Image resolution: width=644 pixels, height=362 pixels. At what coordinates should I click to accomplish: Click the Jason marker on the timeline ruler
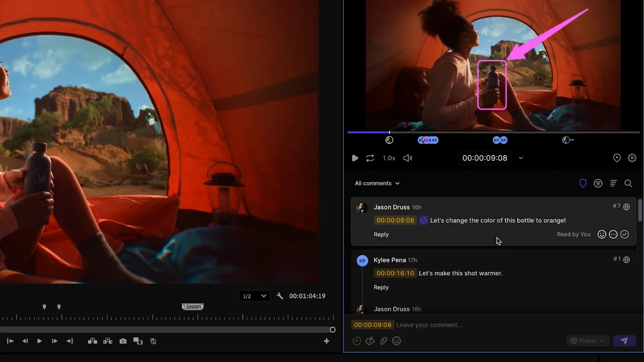pos(193,306)
